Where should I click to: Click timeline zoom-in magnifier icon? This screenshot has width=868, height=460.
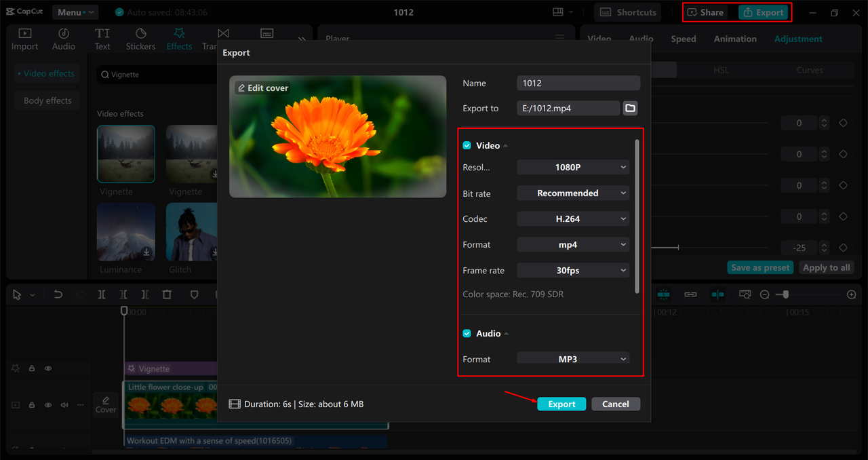point(852,294)
